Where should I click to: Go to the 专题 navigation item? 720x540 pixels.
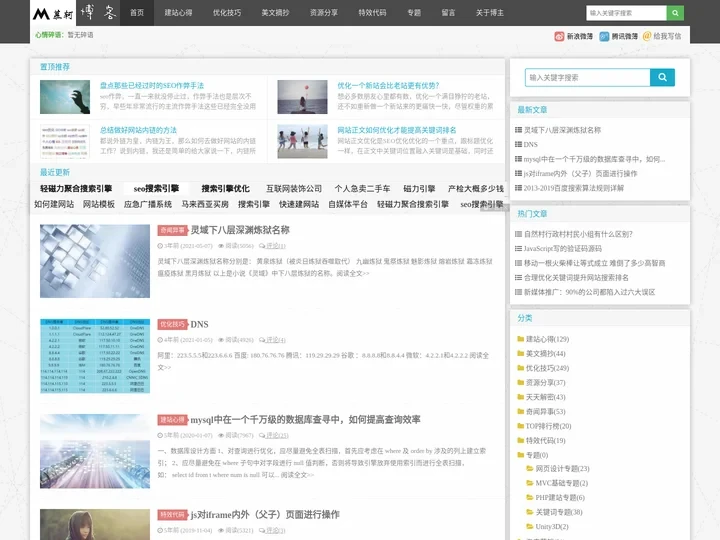414,13
